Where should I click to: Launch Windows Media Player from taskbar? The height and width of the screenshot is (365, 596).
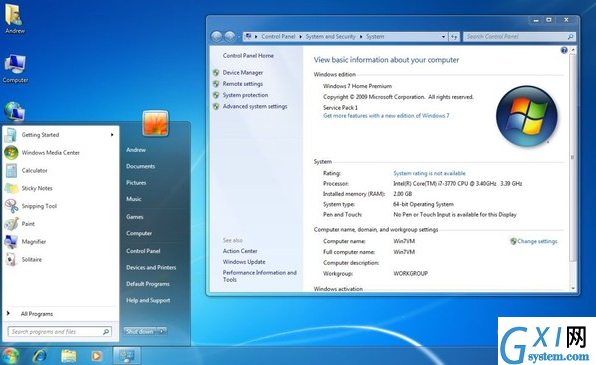coord(97,356)
